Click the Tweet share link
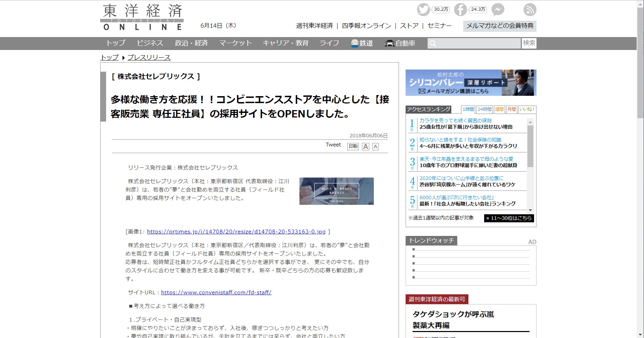 tap(333, 145)
